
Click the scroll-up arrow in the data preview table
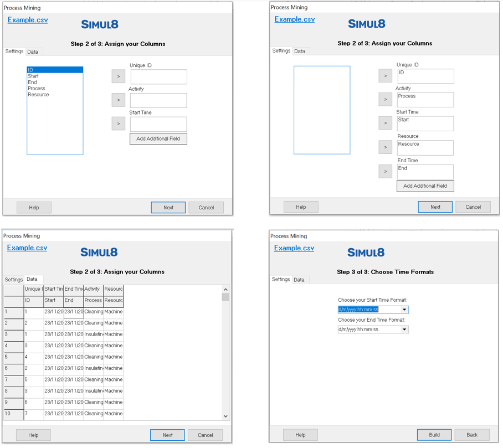(x=225, y=290)
